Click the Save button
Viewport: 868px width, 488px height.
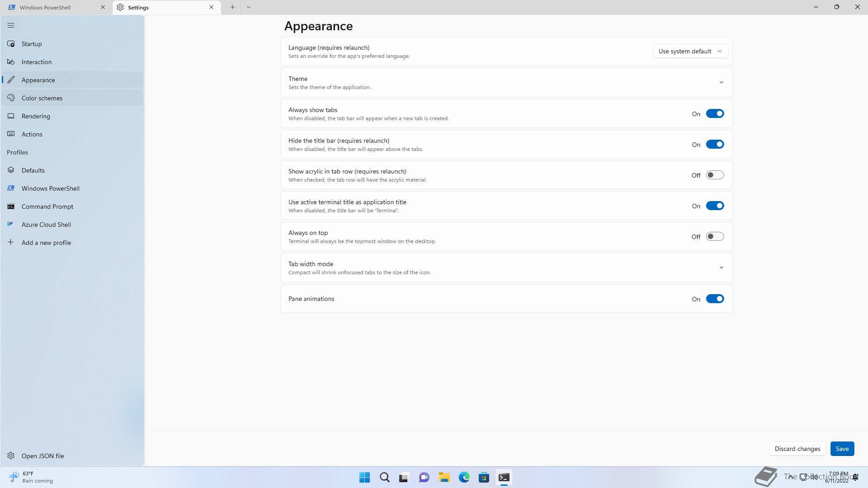point(842,449)
